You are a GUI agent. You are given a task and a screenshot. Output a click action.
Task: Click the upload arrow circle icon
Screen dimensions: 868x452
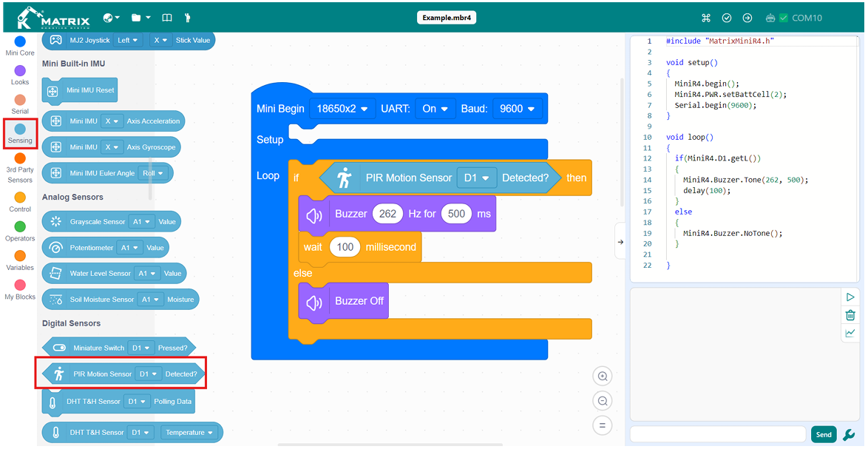[747, 18]
